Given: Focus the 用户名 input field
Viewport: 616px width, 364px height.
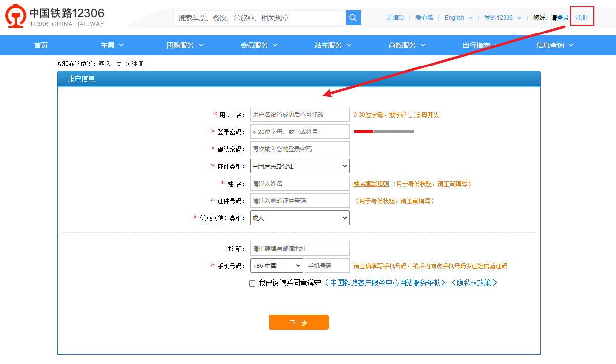Looking at the screenshot, I should coord(299,114).
